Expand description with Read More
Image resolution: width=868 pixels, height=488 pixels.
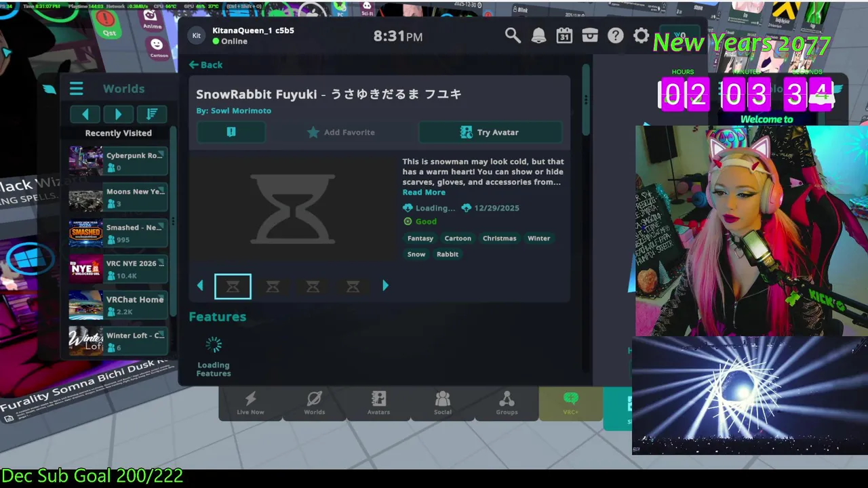(424, 192)
